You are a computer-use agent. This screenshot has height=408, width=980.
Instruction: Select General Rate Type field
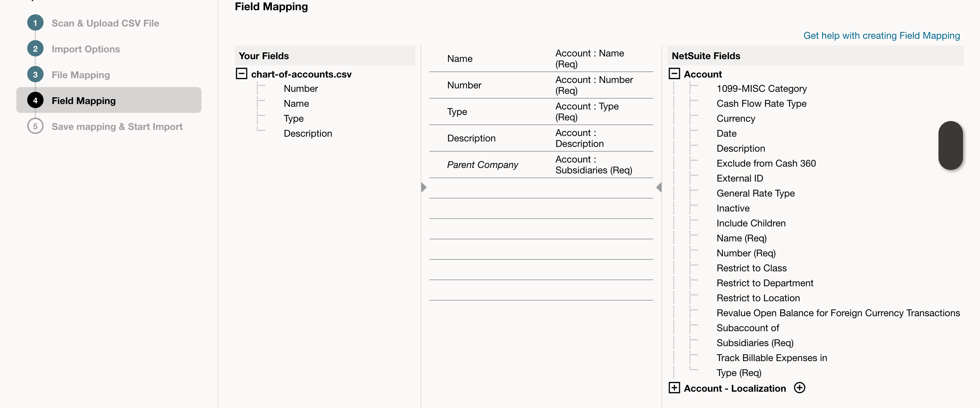(755, 193)
